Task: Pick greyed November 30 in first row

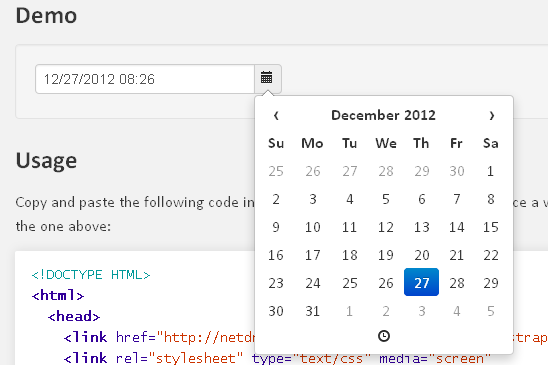Action: tap(456, 171)
